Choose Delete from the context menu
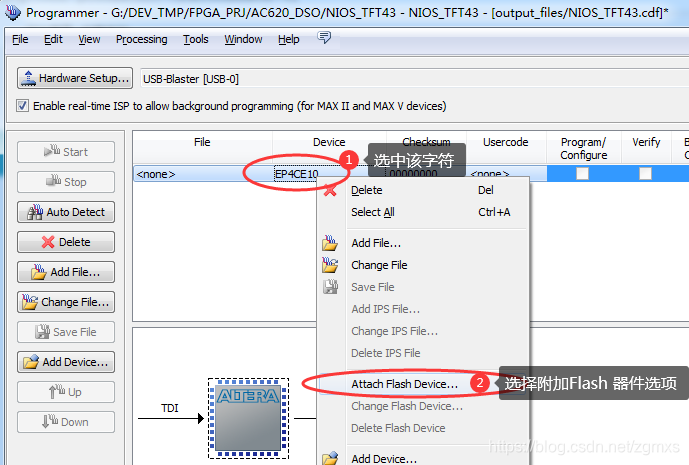 (423, 190)
